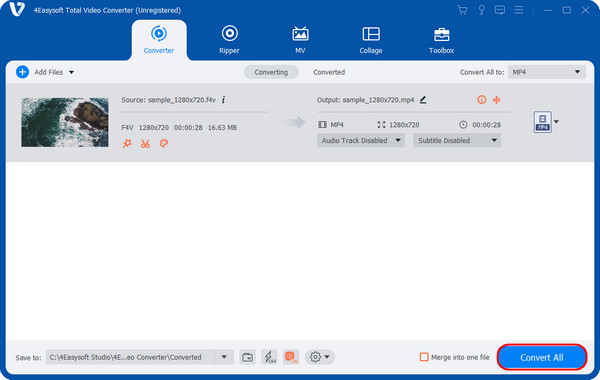Screen dimensions: 600x380
Task: Toggle the lightning acceleration off button
Action: tap(269, 357)
